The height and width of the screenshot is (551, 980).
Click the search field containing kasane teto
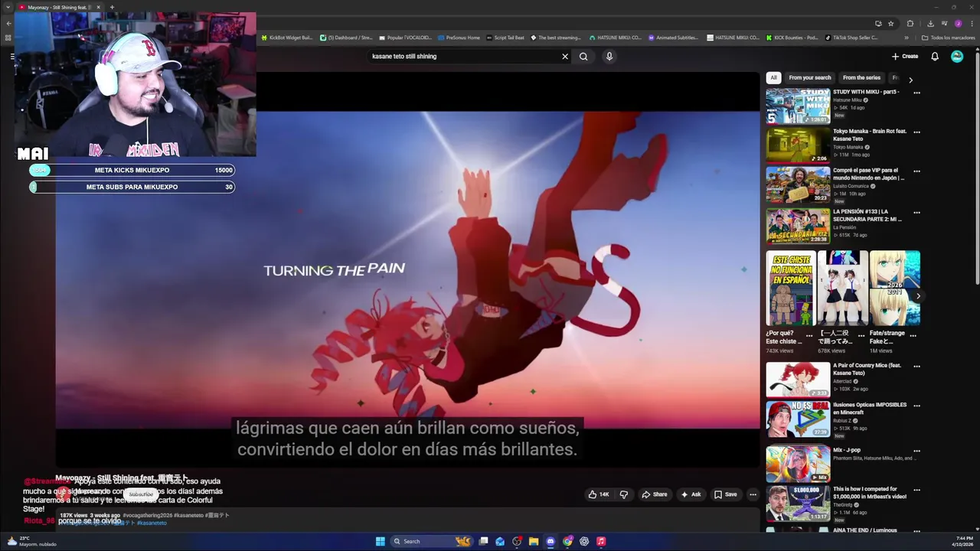point(463,56)
